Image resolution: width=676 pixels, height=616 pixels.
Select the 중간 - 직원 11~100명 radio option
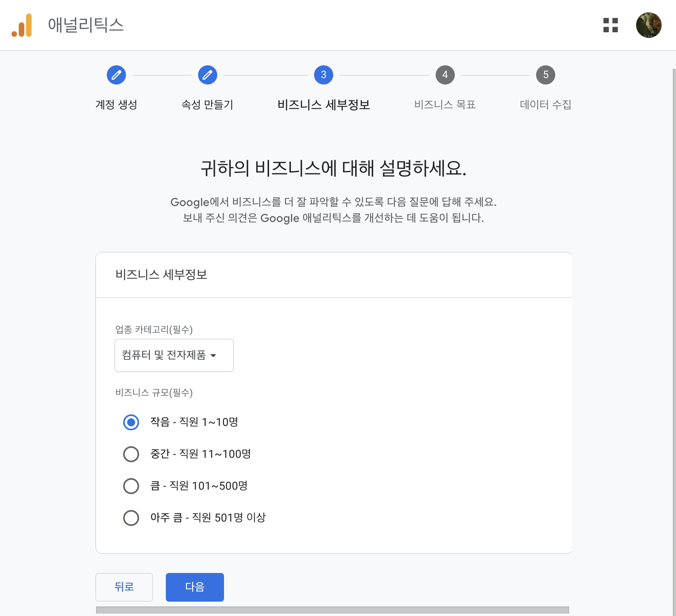(x=131, y=454)
